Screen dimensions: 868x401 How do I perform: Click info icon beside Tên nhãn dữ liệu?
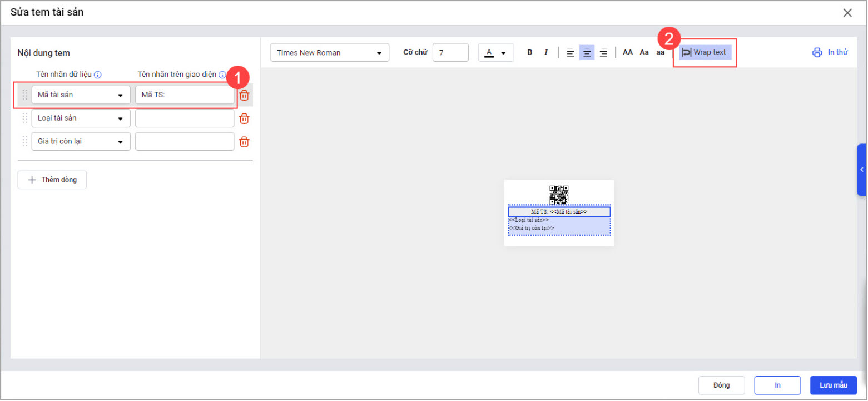click(x=97, y=75)
